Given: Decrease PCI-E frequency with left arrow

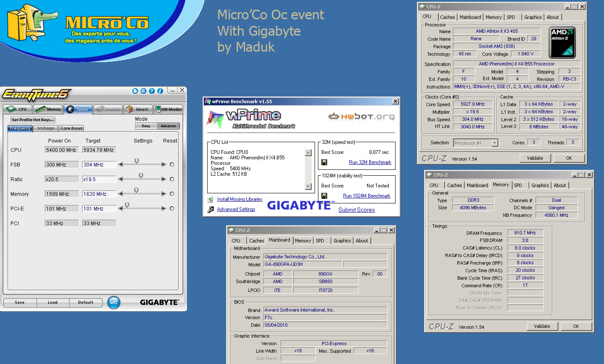Looking at the screenshot, I should tap(121, 208).
